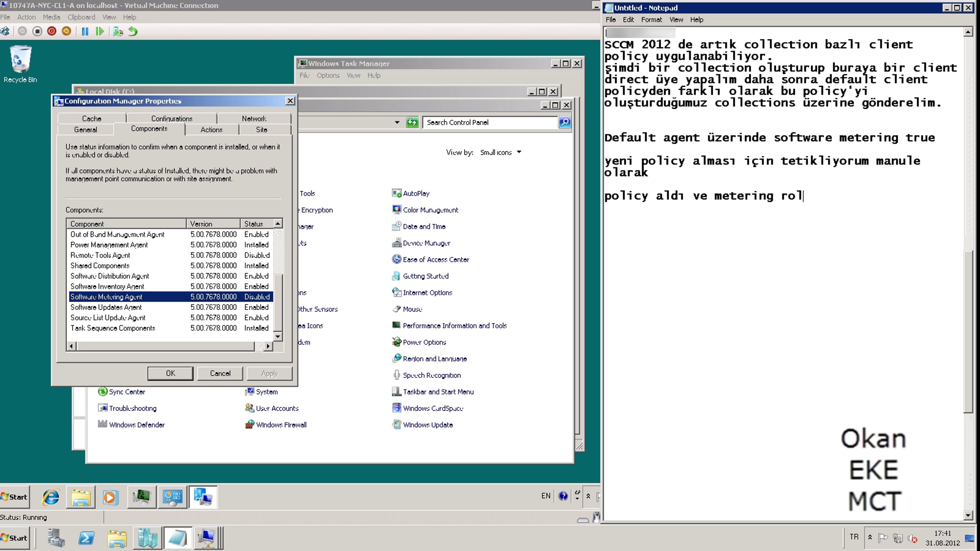Open Internet Options item
Viewport: 980px width, 551px height.
point(422,293)
